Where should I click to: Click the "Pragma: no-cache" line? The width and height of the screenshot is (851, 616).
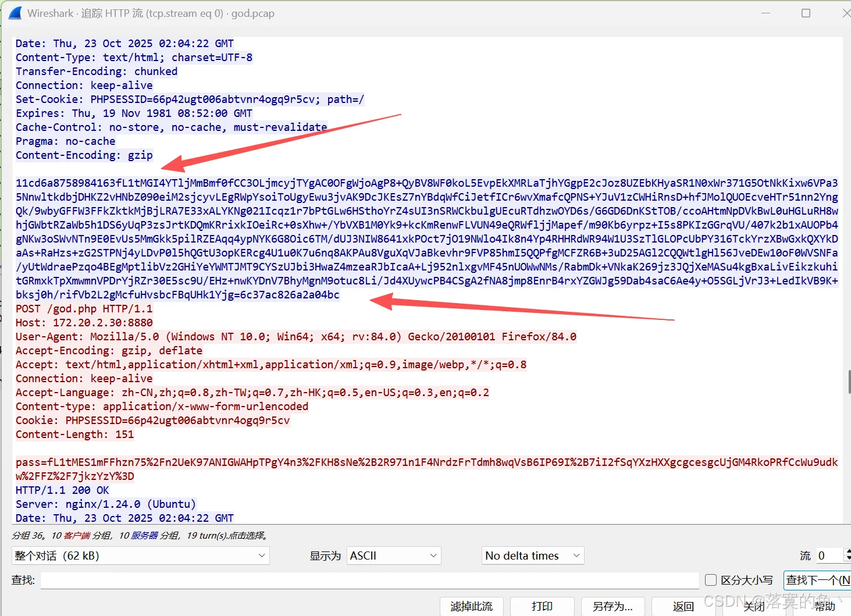(x=65, y=141)
